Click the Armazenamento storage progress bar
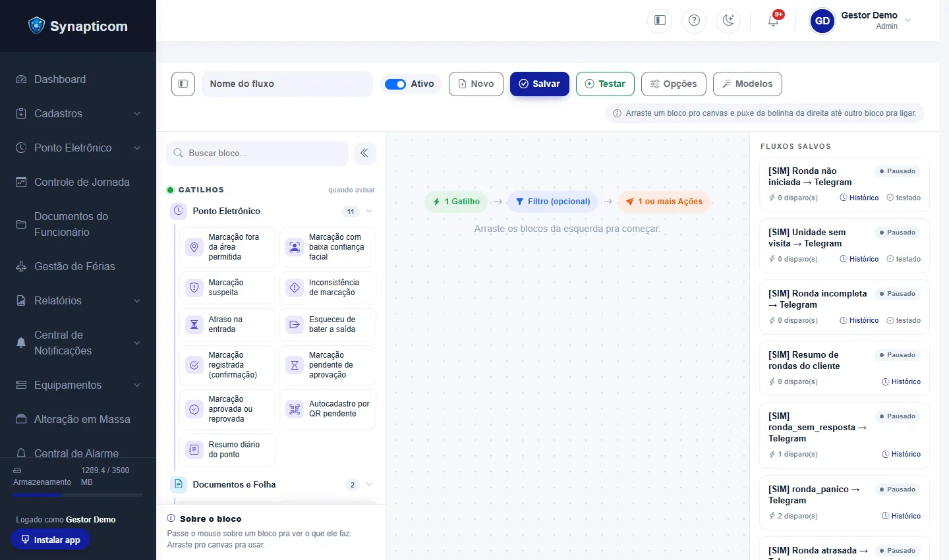Viewport: 949px width, 560px height. (78, 494)
